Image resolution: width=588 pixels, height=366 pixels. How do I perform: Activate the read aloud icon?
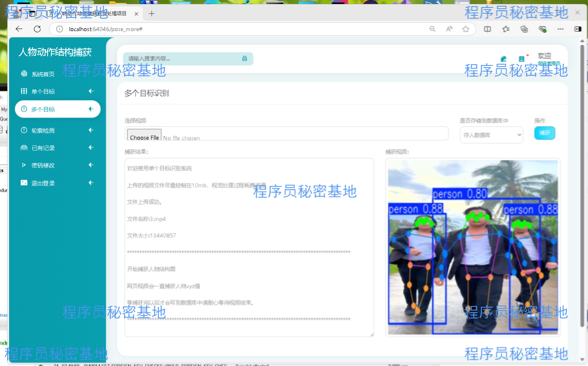pyautogui.click(x=449, y=29)
